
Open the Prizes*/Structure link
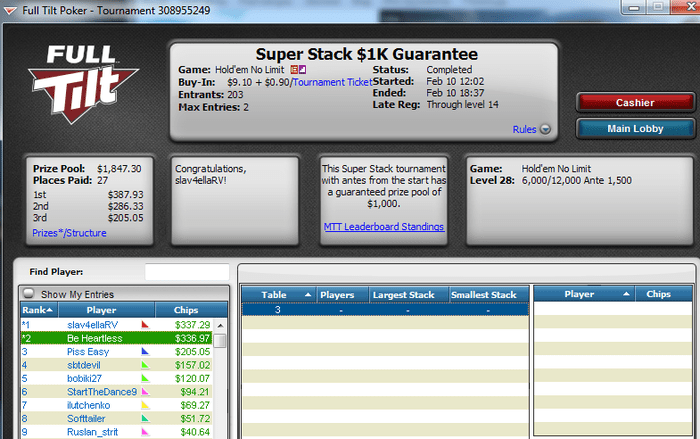(x=69, y=233)
